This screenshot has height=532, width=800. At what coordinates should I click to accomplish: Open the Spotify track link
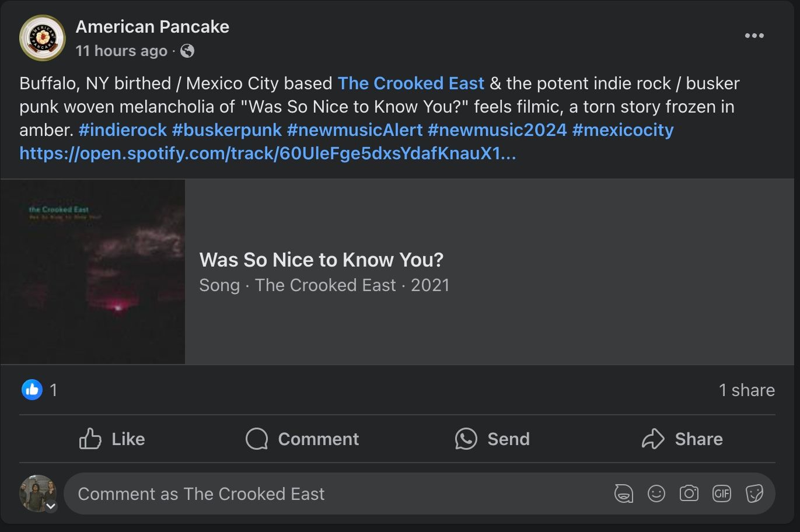267,153
